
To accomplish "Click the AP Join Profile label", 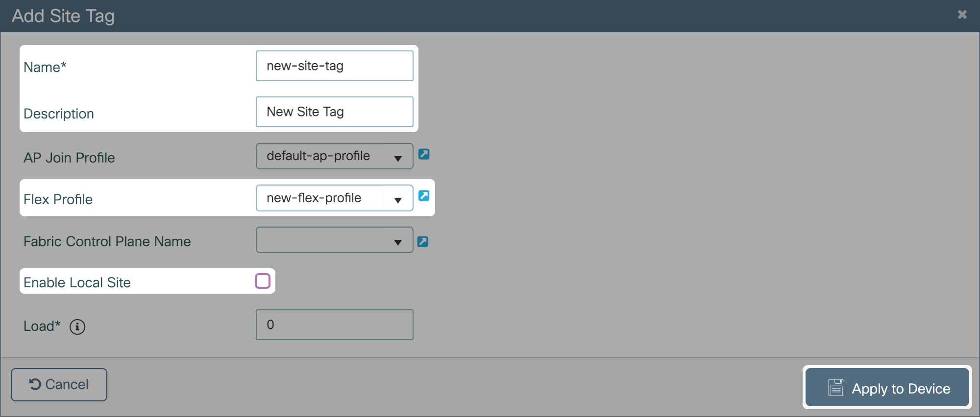I will coord(69,158).
